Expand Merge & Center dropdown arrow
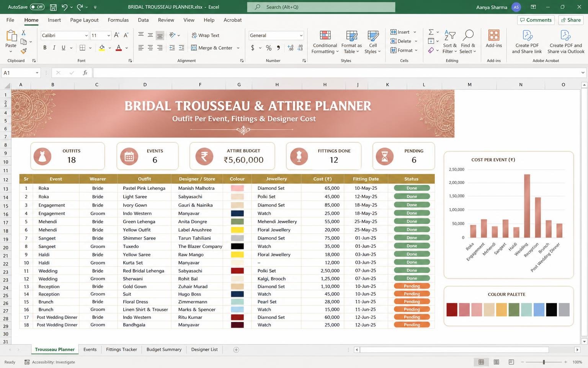588x368 pixels. [x=238, y=48]
